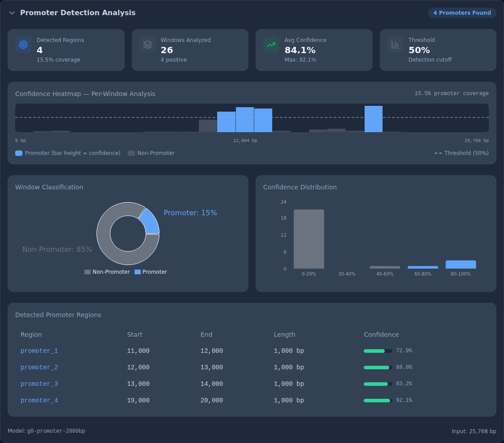Click the '15.5% coverage' text in Detected Regions
Screen dimensions: 504x443
[x=59, y=60]
